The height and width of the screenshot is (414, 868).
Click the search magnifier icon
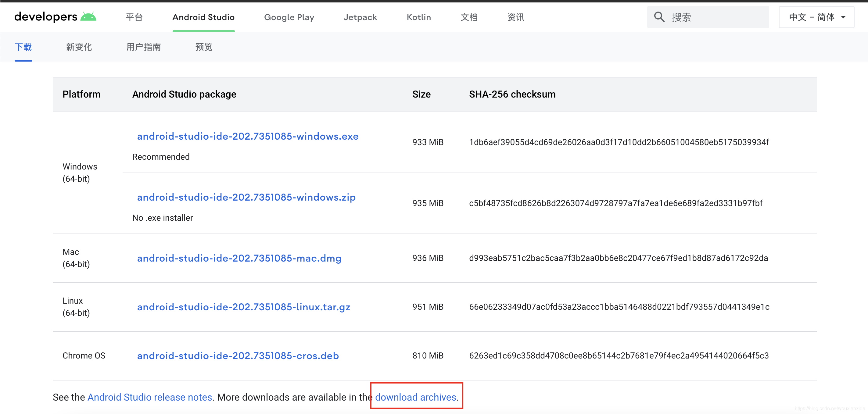(659, 17)
